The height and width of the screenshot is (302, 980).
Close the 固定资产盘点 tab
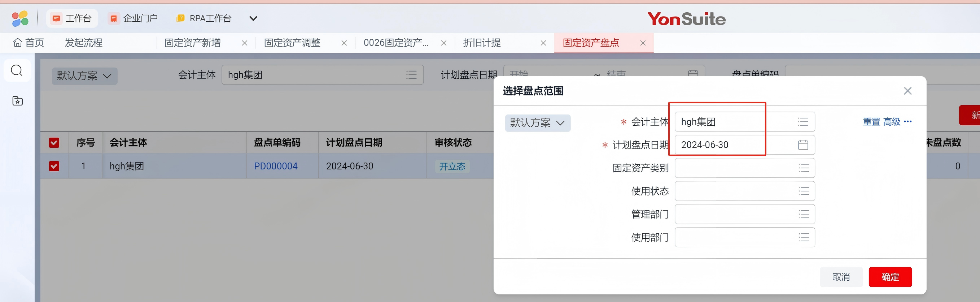[643, 43]
